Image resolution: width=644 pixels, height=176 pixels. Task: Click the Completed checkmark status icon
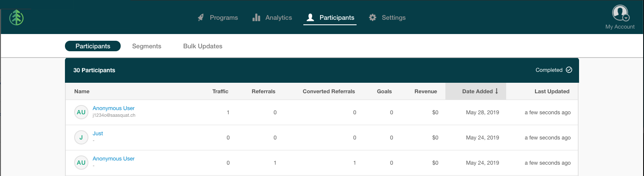coord(569,70)
